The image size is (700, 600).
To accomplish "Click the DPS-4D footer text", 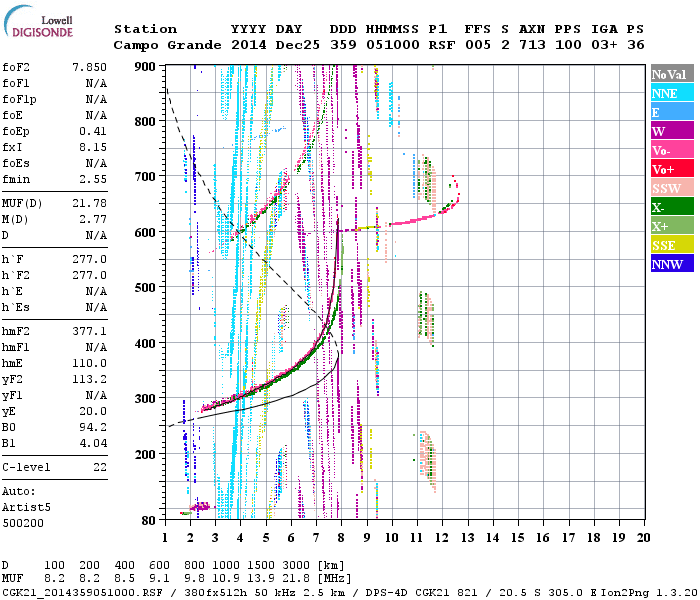I will pyautogui.click(x=386, y=592).
